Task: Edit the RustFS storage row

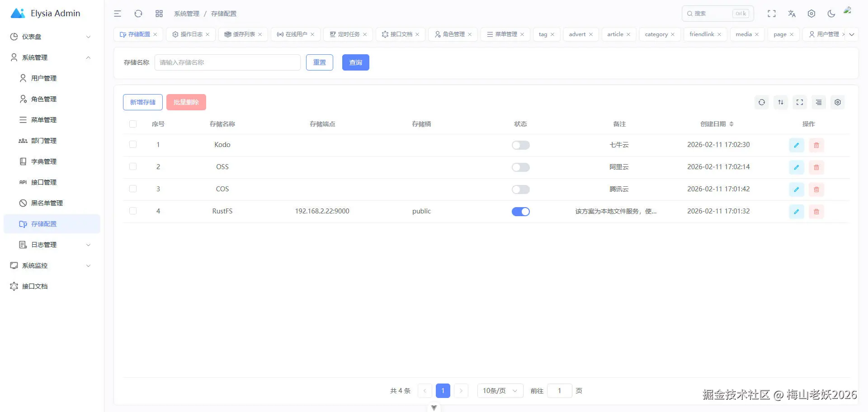Action: (x=797, y=212)
